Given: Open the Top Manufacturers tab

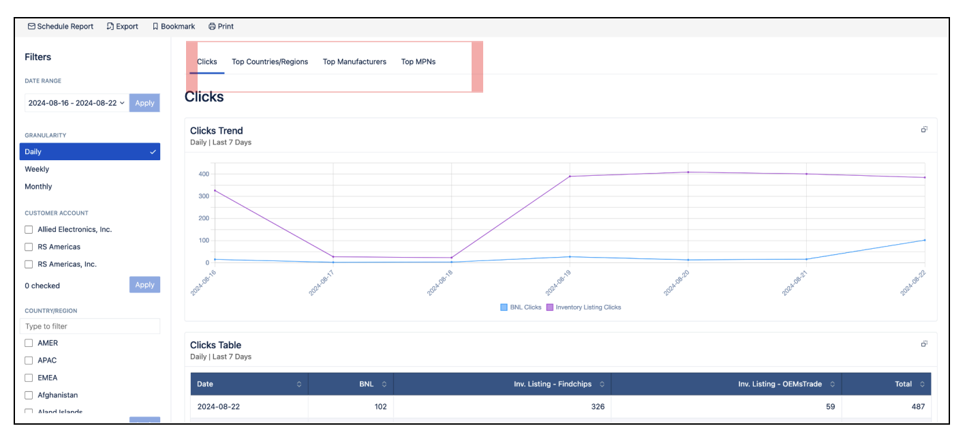Looking at the screenshot, I should tap(354, 62).
